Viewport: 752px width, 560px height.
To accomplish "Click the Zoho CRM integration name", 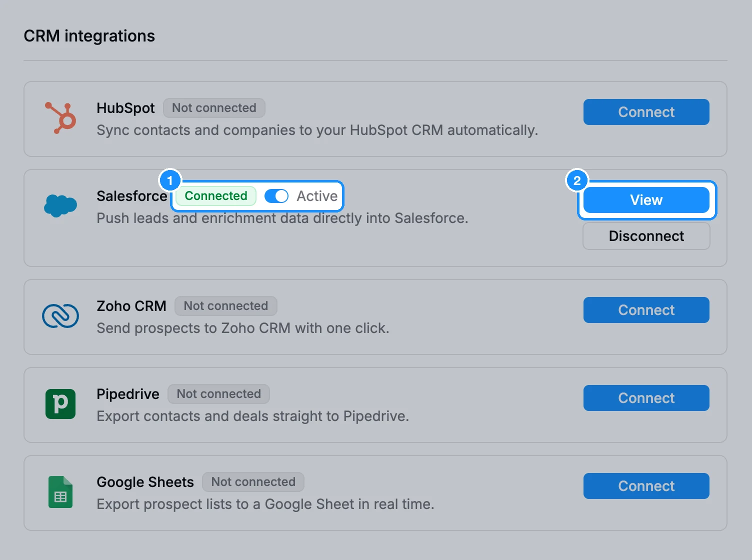I will point(131,306).
